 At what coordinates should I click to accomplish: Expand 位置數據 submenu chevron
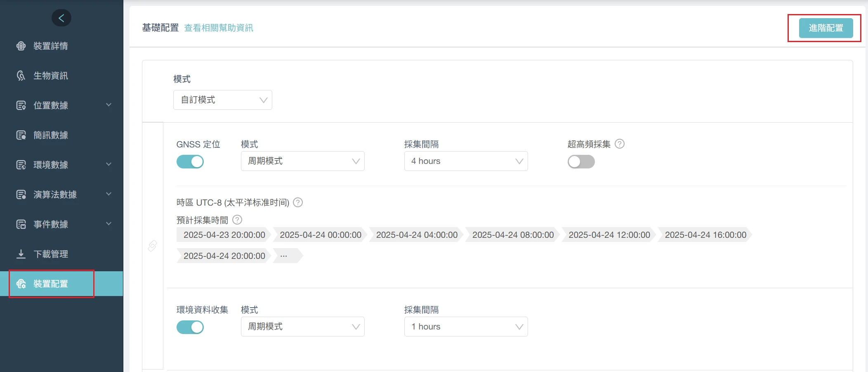[x=109, y=105]
